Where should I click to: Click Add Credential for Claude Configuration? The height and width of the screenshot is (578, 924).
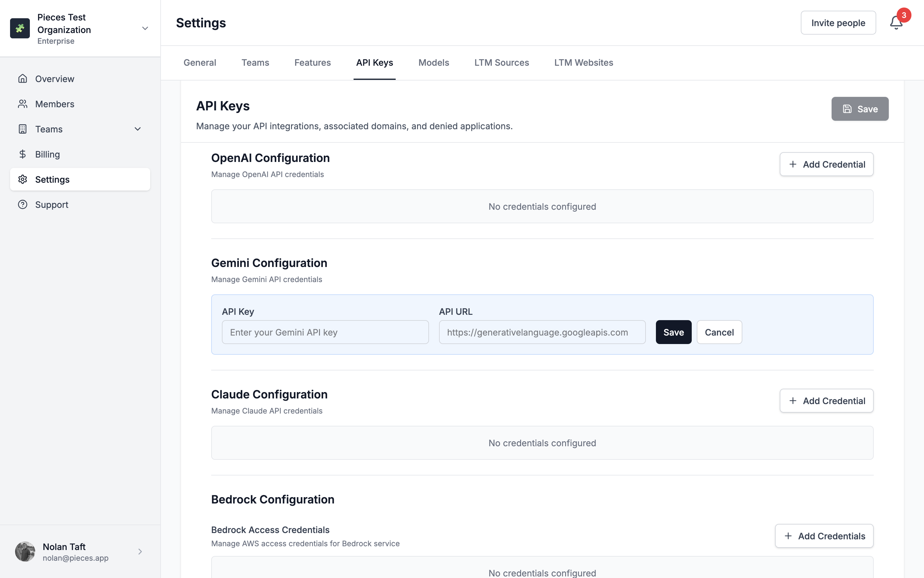click(x=826, y=401)
